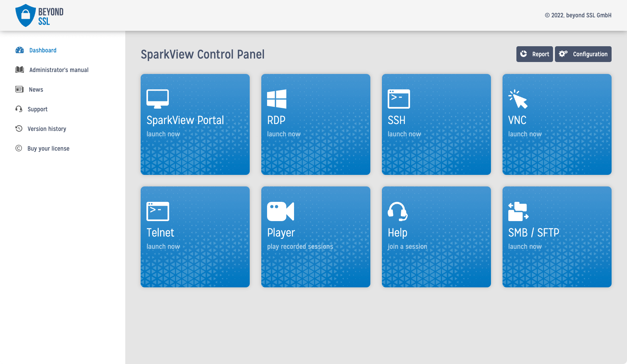Click 'launch now' under SparkView Portal
Viewport: 627px width, 364px height.
tap(163, 134)
